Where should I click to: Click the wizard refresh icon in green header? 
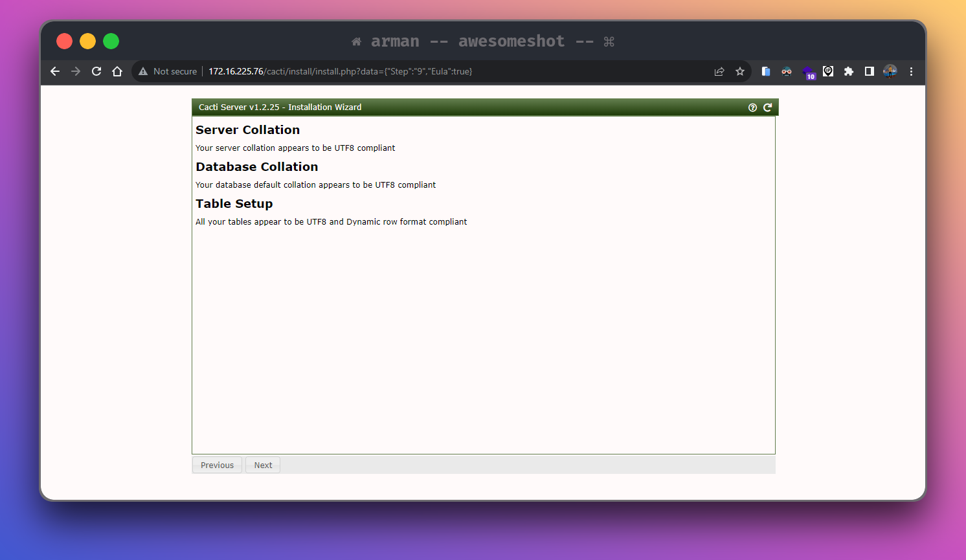tap(767, 107)
